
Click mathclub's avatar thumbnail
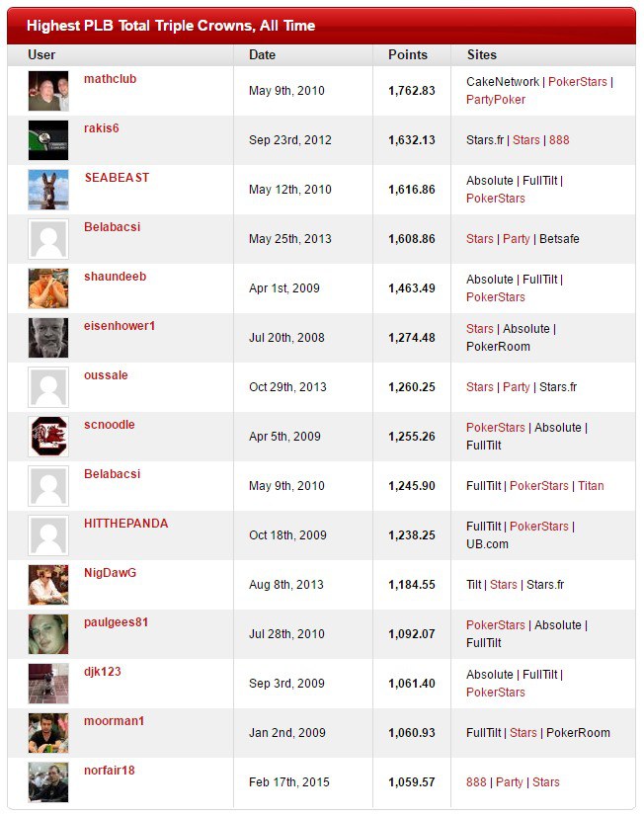tap(48, 91)
